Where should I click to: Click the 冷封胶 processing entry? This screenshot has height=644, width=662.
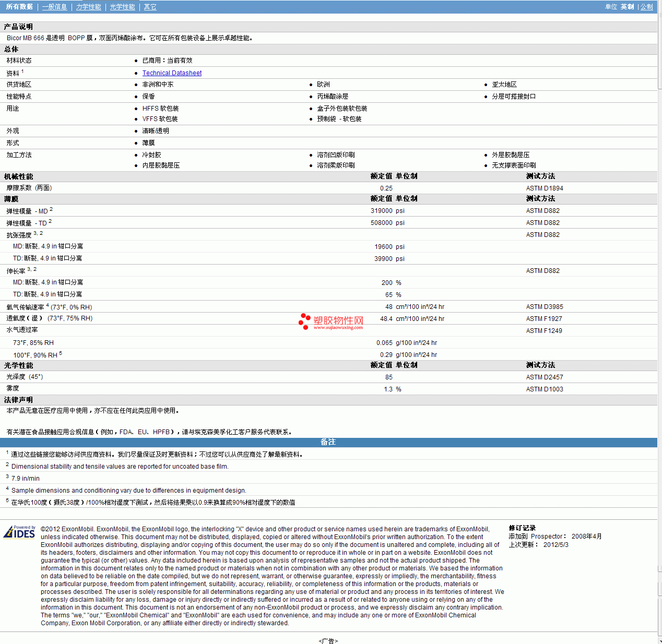tap(151, 155)
